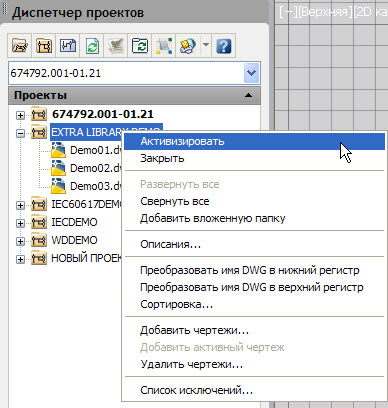388x408 pixels.
Task: Click Проекты section header
Action: (134, 95)
